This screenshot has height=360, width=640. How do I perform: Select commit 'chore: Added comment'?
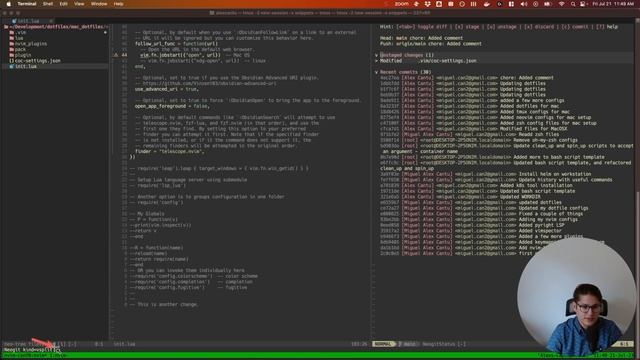[x=467, y=78]
